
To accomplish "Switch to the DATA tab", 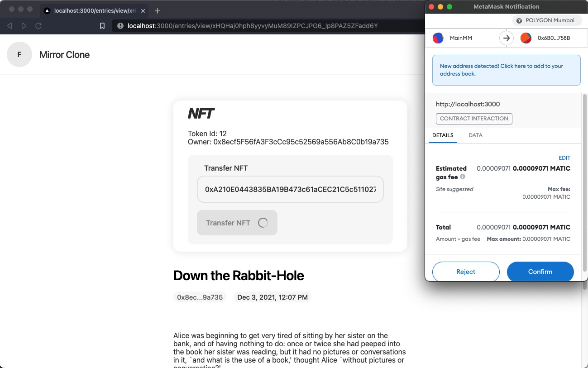I will [x=475, y=135].
